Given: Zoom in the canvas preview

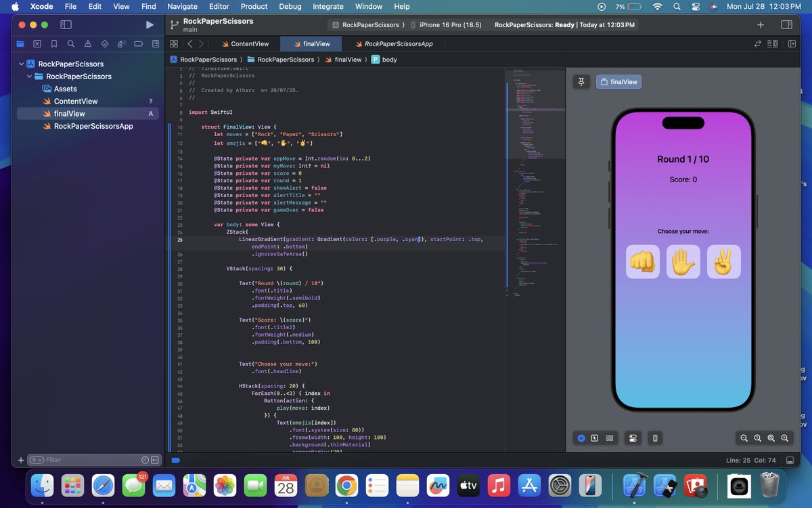Looking at the screenshot, I should coord(785,438).
